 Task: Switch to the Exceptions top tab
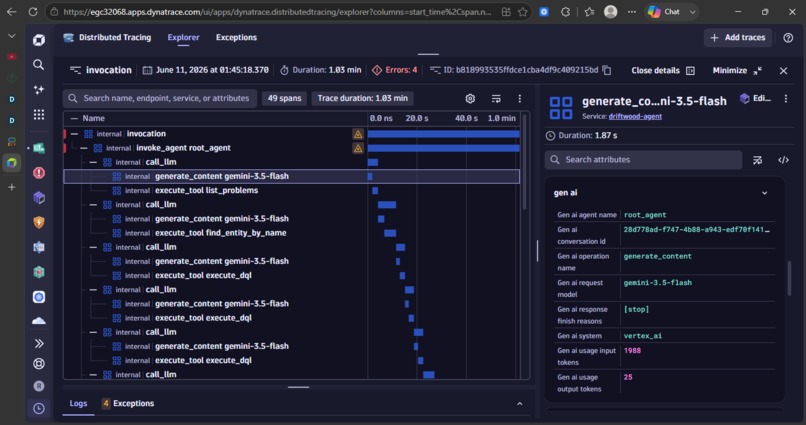pyautogui.click(x=236, y=38)
